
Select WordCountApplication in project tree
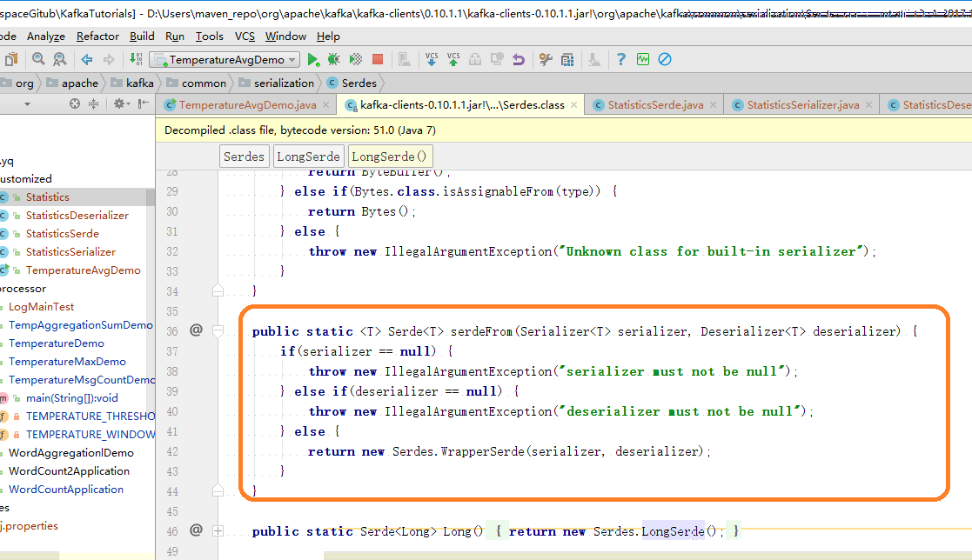(66, 490)
